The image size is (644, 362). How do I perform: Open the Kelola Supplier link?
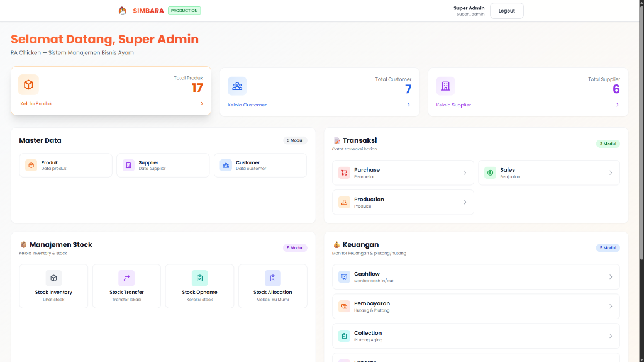click(x=453, y=105)
